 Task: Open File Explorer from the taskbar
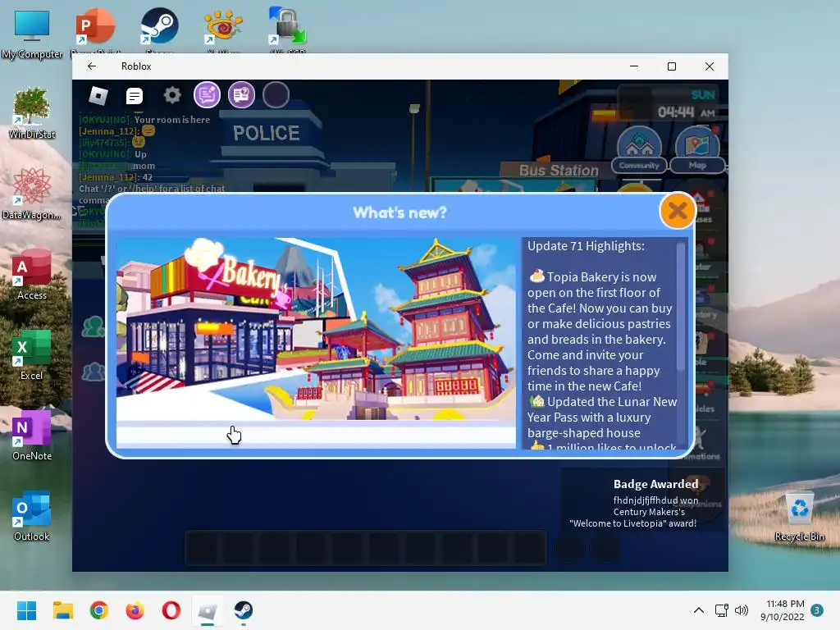62,610
